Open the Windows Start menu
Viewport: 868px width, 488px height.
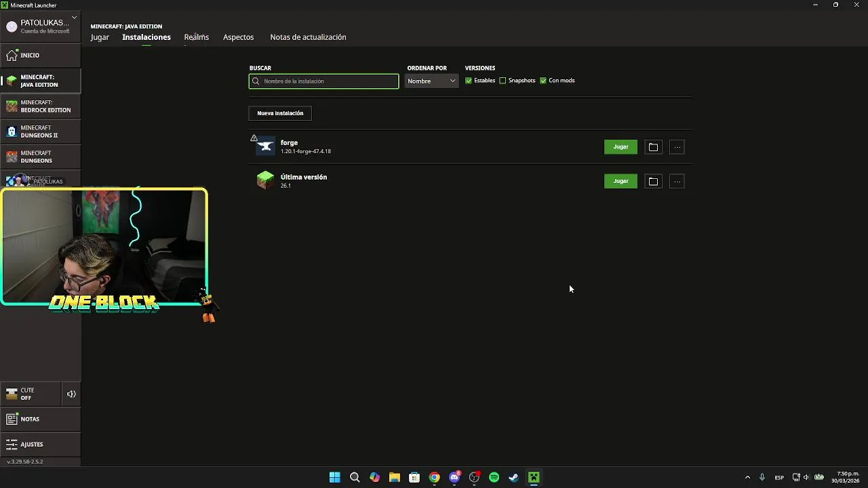pyautogui.click(x=334, y=477)
